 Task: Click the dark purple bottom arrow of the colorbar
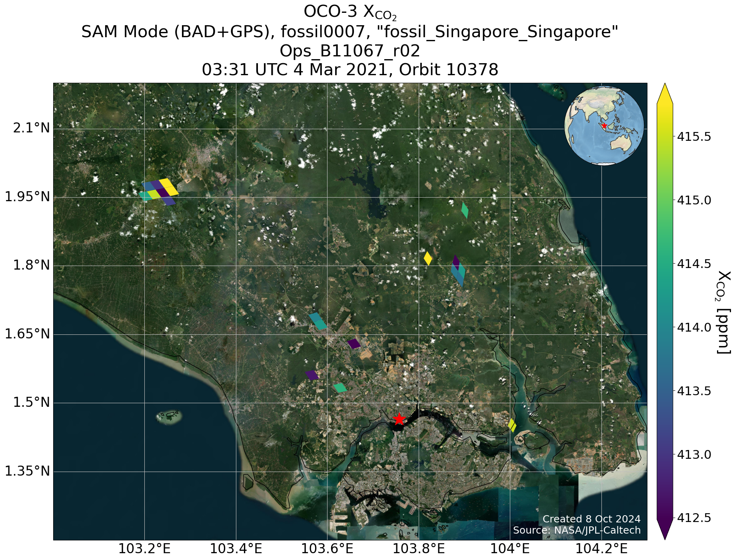pyautogui.click(x=665, y=529)
